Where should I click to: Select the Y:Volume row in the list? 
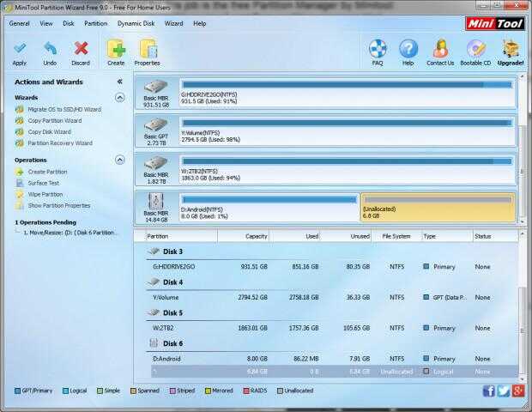[335, 298]
